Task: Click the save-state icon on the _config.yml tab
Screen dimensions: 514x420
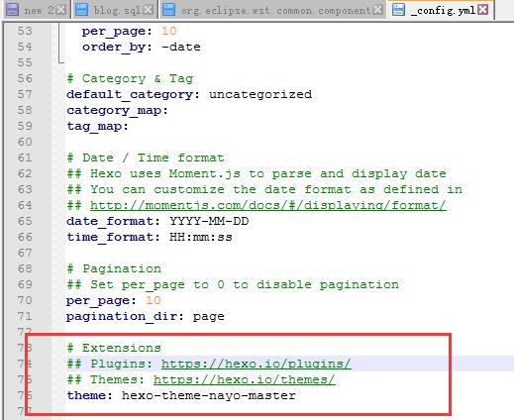Action: (398, 10)
